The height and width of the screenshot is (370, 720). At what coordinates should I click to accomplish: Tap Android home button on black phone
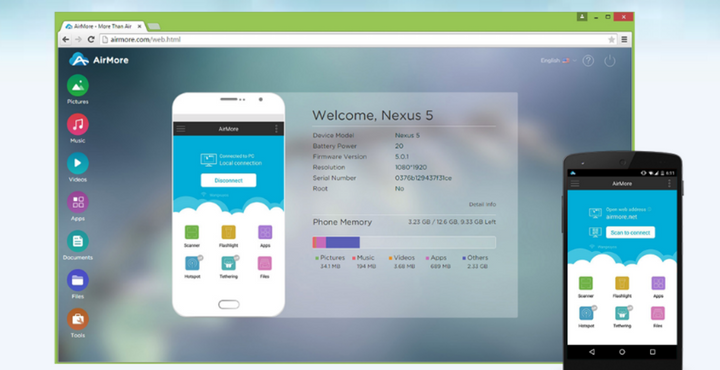point(622,352)
